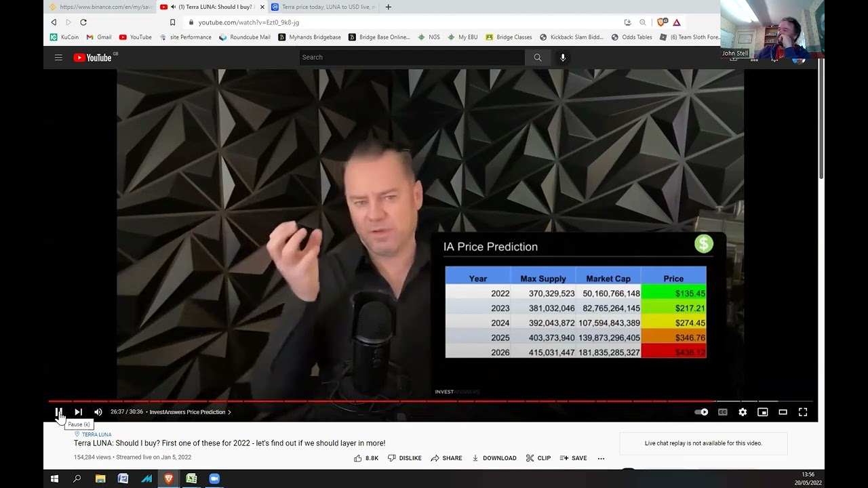Open the Zoom app in the taskbar
Image resolution: width=868 pixels, height=488 pixels.
[x=214, y=479]
